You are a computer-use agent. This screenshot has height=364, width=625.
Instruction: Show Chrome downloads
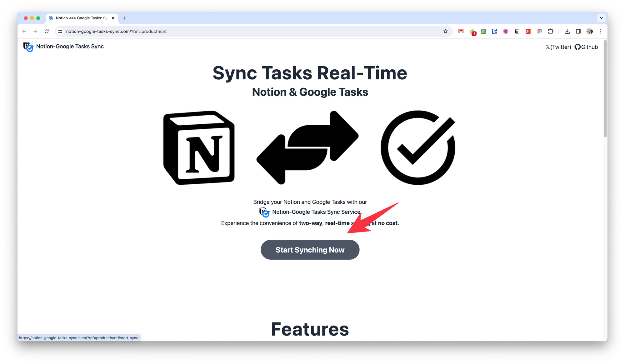point(567,31)
